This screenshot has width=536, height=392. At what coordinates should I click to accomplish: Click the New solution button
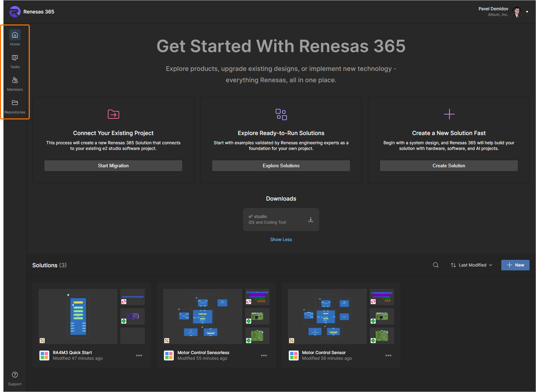click(515, 265)
